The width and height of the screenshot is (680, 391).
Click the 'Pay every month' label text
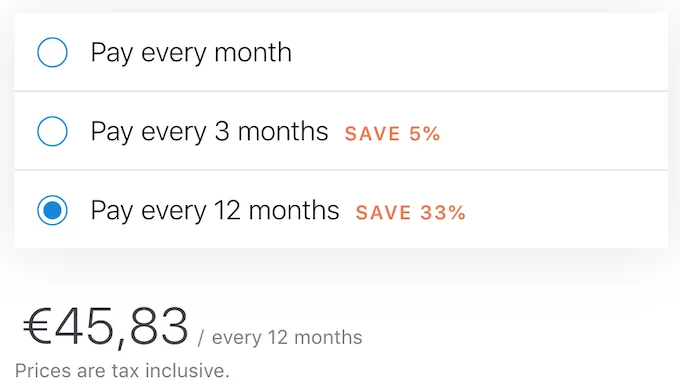[x=191, y=53]
